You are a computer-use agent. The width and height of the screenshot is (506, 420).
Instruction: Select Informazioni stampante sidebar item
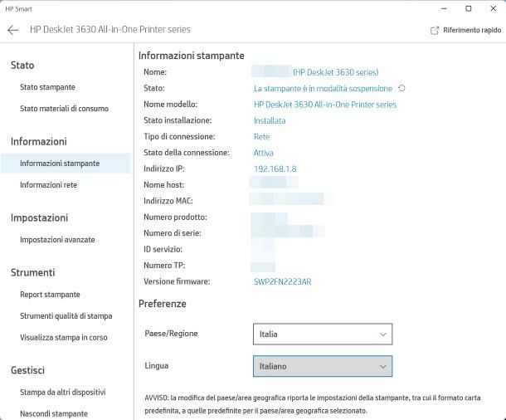pos(66,164)
